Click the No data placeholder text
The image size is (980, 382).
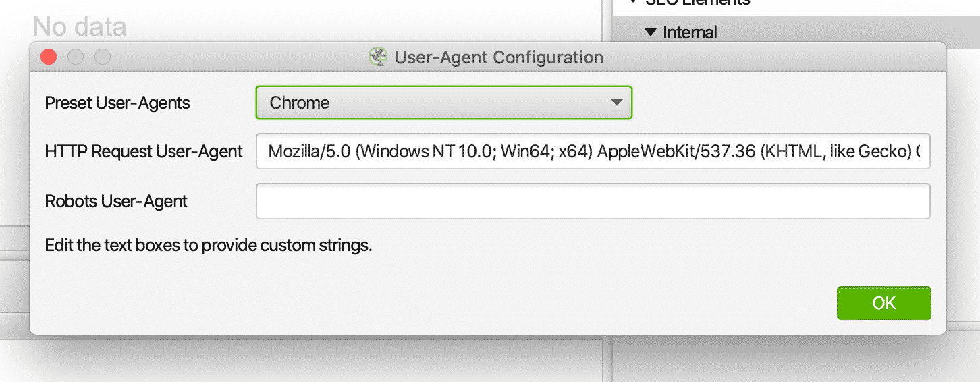click(80, 27)
